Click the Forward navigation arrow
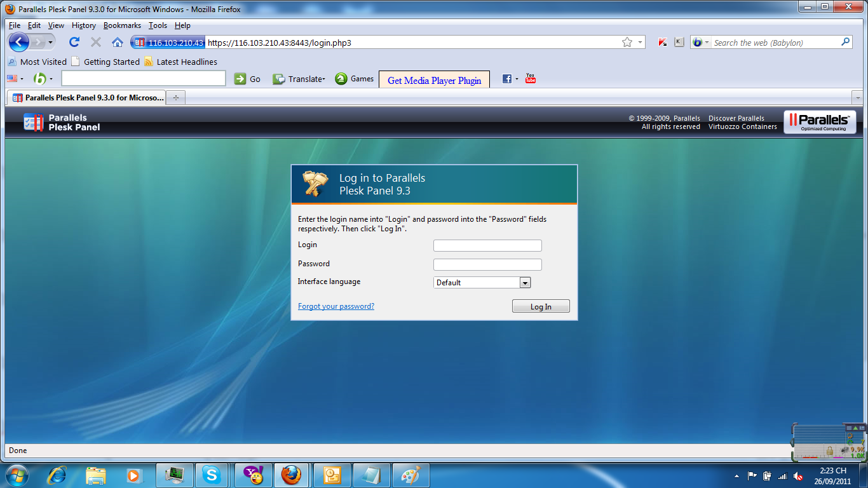Screen dimensions: 868x488 [37, 42]
